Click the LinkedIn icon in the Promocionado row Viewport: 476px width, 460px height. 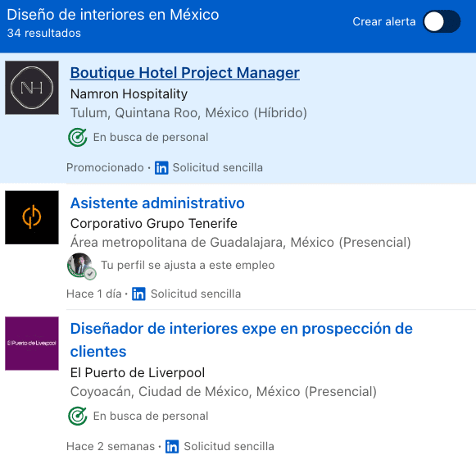(x=161, y=168)
